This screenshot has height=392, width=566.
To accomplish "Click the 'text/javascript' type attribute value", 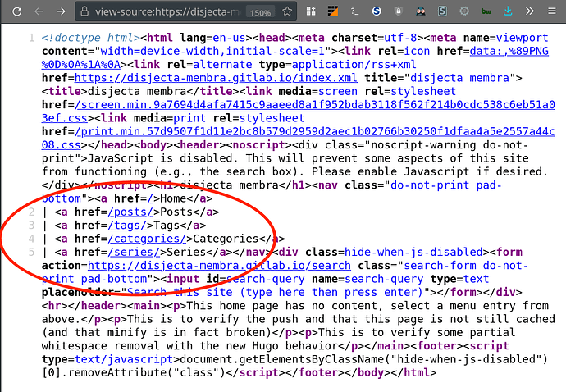I will 124,359.
